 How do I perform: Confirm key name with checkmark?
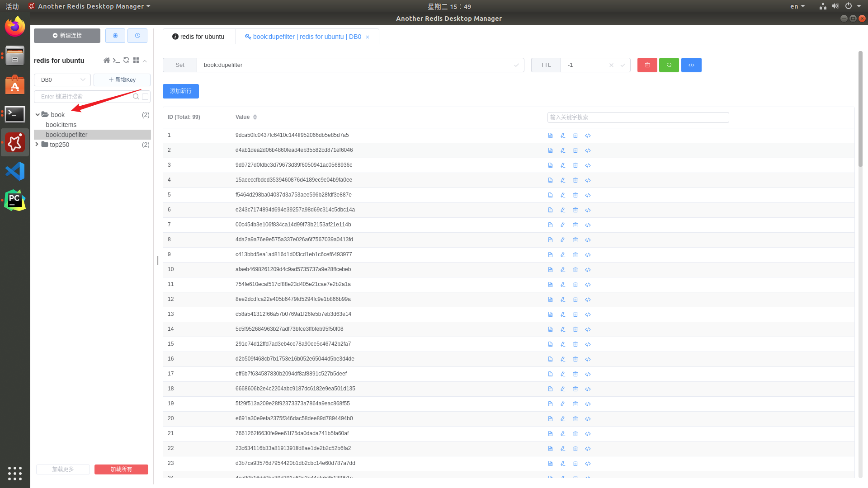click(516, 65)
